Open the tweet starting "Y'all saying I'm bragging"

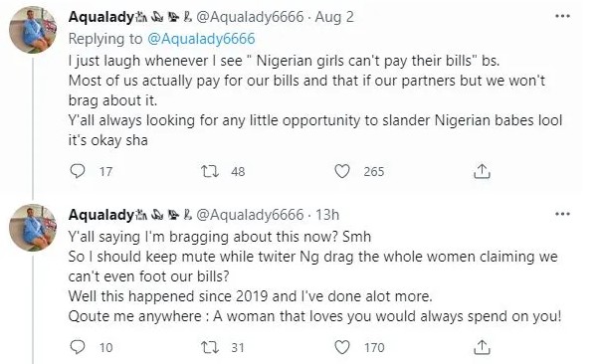pyautogui.click(x=315, y=276)
